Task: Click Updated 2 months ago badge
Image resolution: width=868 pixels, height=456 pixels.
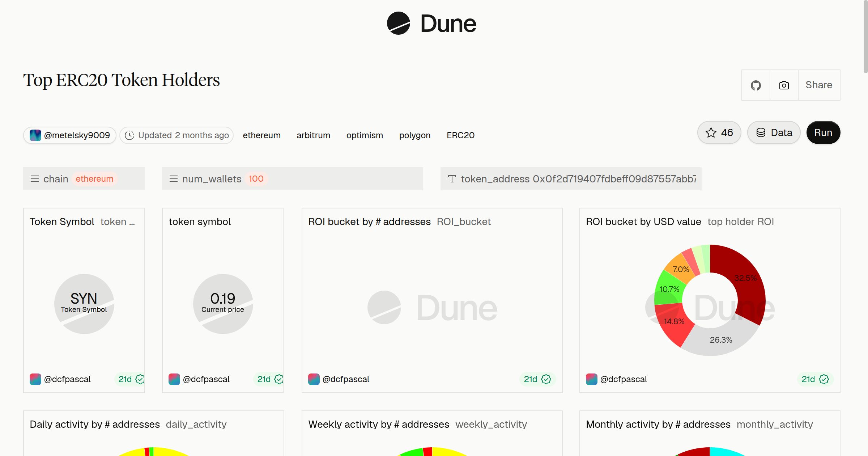Action: click(x=176, y=135)
